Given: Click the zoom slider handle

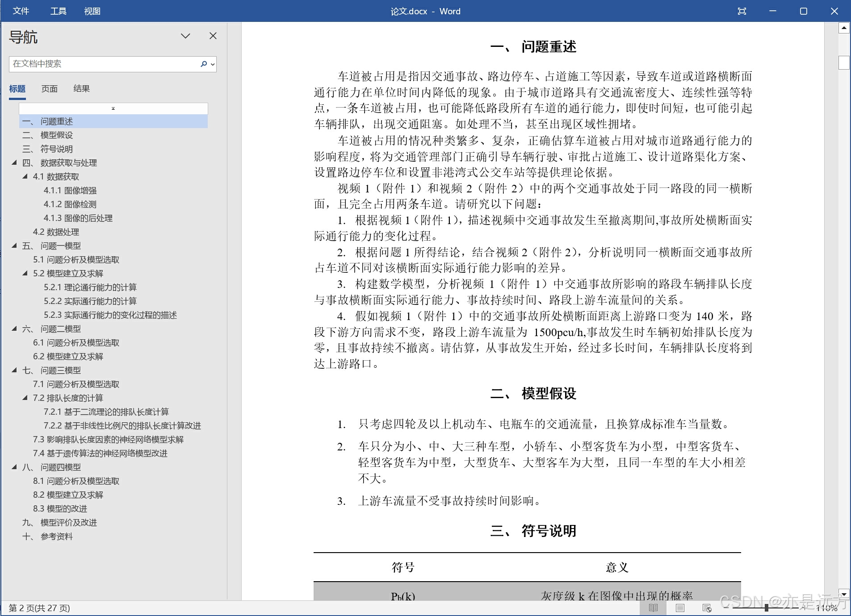Looking at the screenshot, I should (x=767, y=608).
